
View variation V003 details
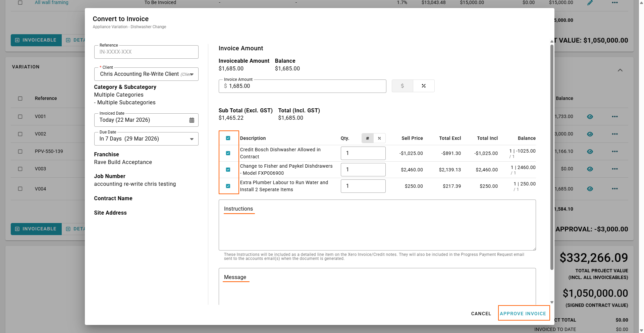pyautogui.click(x=590, y=169)
